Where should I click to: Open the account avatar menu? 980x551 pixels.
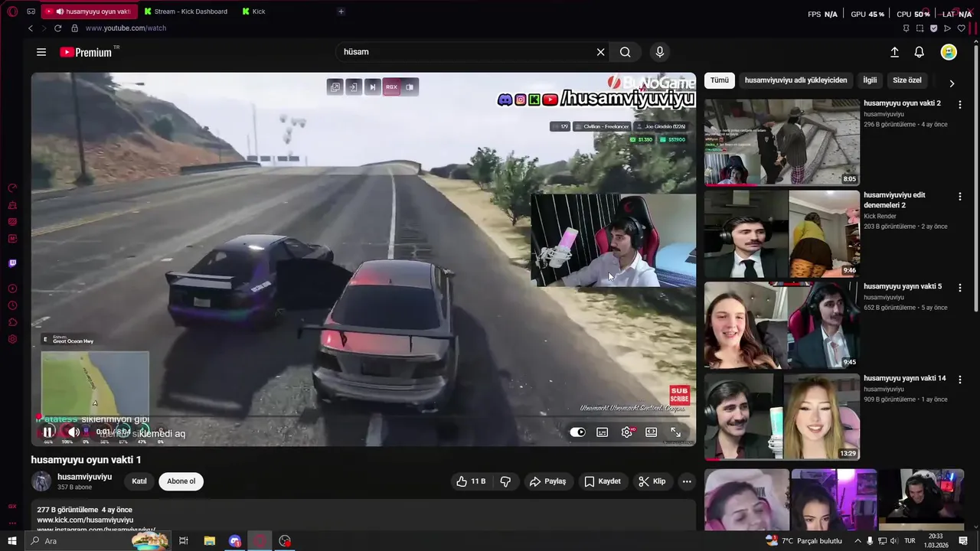coord(949,52)
